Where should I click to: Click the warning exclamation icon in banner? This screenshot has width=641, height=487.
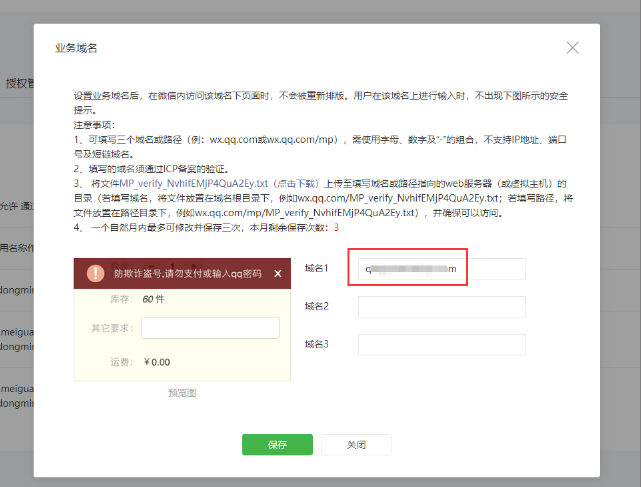[95, 273]
